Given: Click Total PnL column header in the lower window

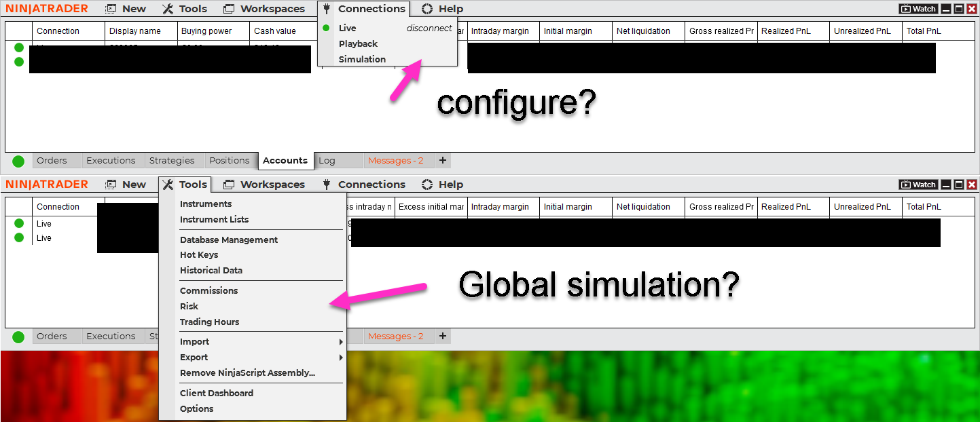Looking at the screenshot, I should point(938,207).
